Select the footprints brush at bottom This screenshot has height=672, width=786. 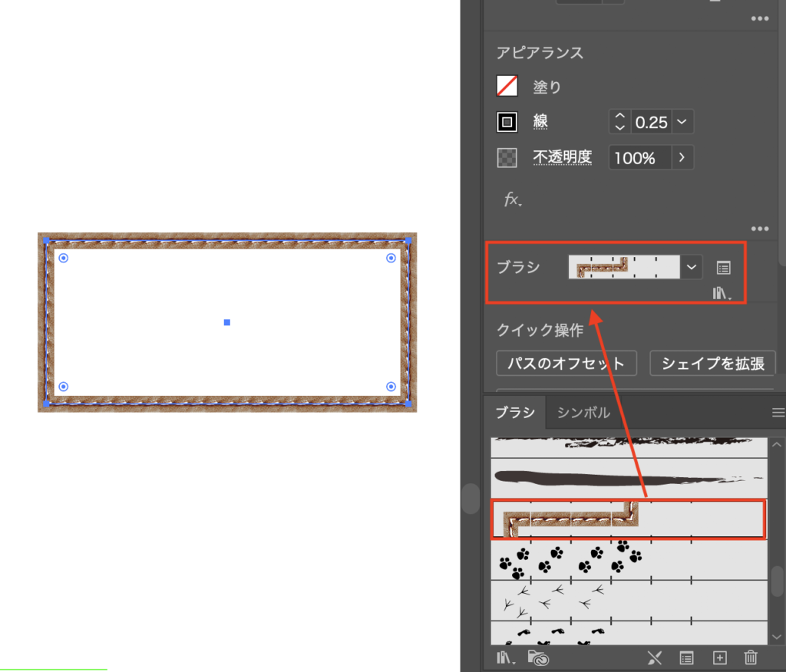[629, 634]
